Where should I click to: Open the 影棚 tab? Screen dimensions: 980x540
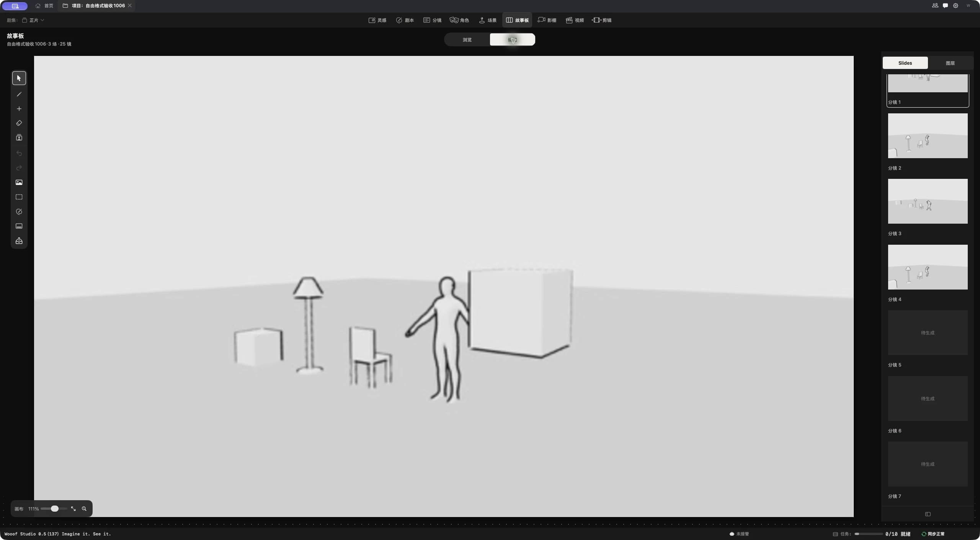pyautogui.click(x=547, y=20)
